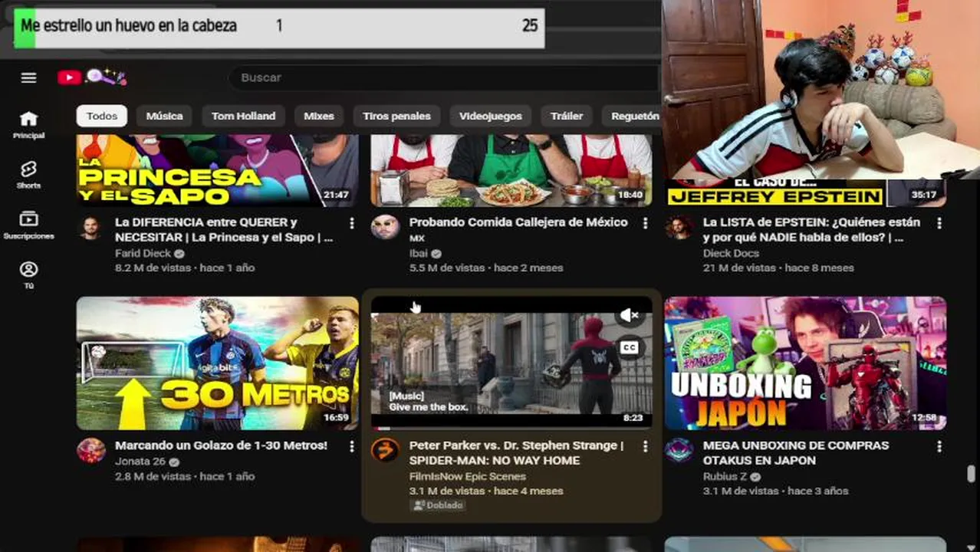Select the Mixes filter chip
This screenshot has height=552, width=980.
pyautogui.click(x=319, y=116)
